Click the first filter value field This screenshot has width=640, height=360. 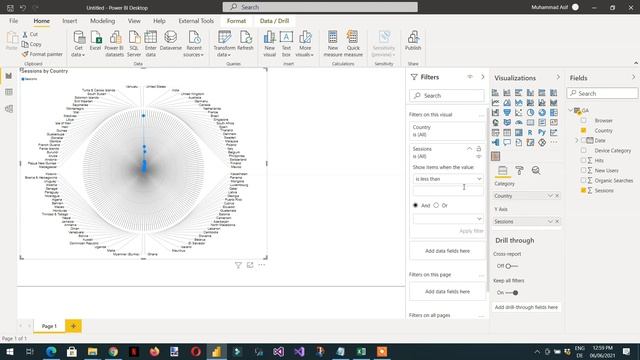[x=448, y=190]
